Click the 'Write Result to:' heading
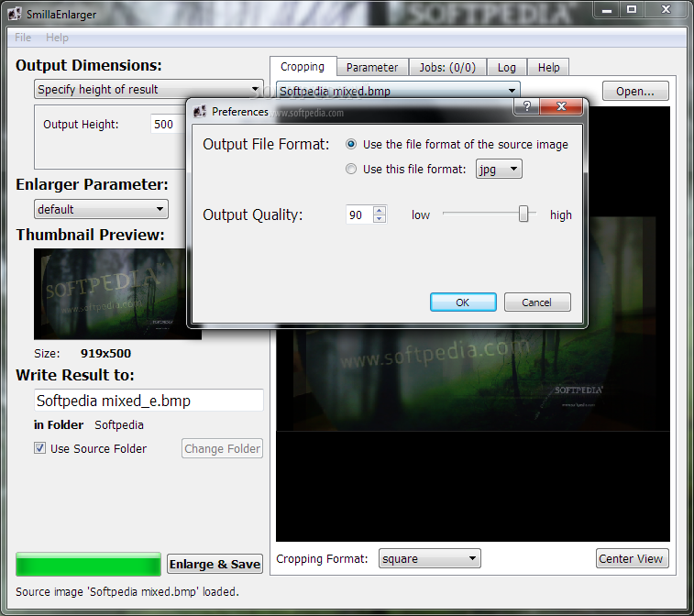Screen dimensions: 694x616 pos(75,375)
